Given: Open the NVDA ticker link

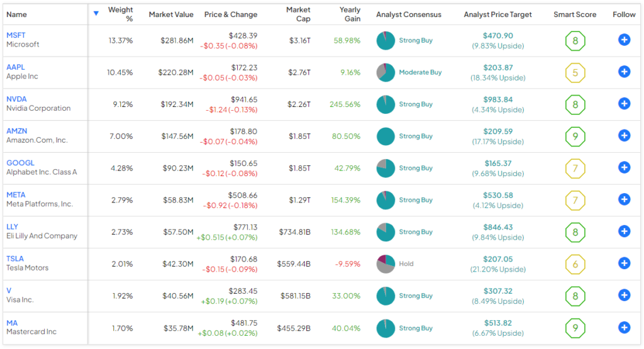Looking at the screenshot, I should click(x=16, y=99).
